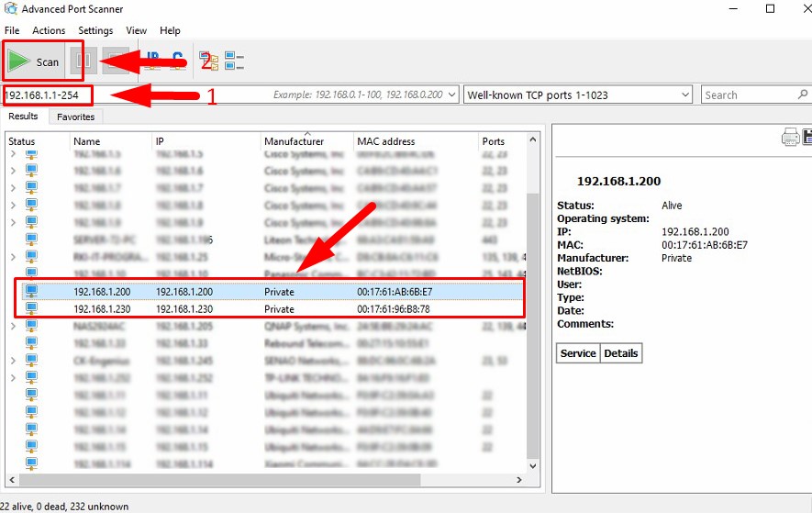Open the Settings menu

pos(95,30)
